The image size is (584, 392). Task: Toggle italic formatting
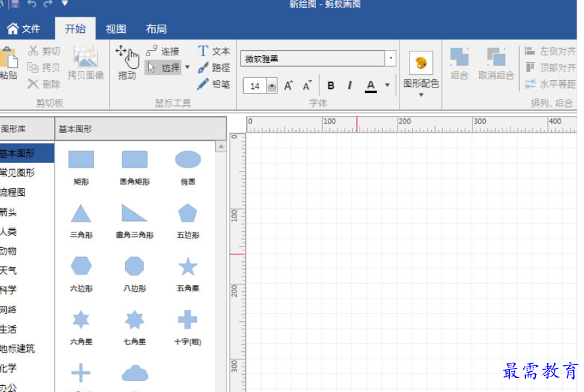click(349, 85)
